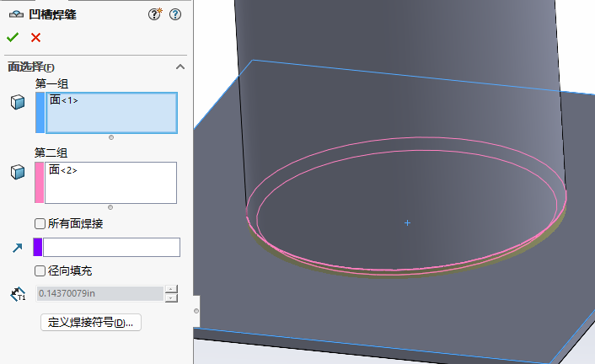Open the help question mark icon

click(x=175, y=14)
